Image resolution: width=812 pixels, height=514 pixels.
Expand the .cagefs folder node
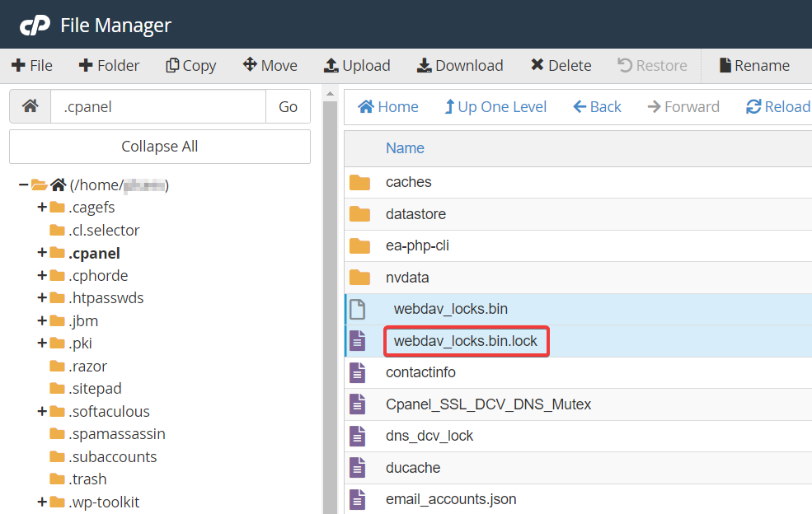pyautogui.click(x=42, y=207)
